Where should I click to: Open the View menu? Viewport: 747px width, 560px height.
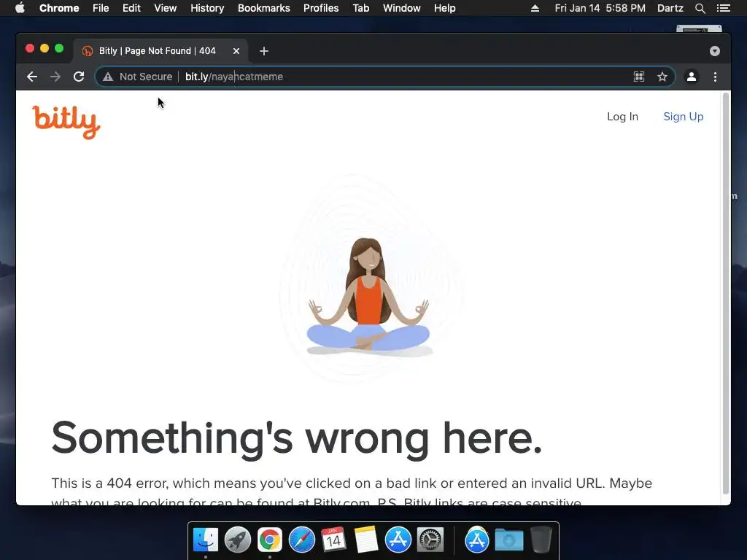tap(166, 8)
